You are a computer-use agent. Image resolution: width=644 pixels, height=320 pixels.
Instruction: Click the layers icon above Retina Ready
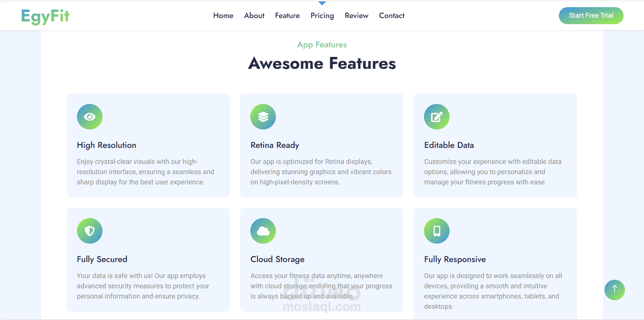pos(263,117)
